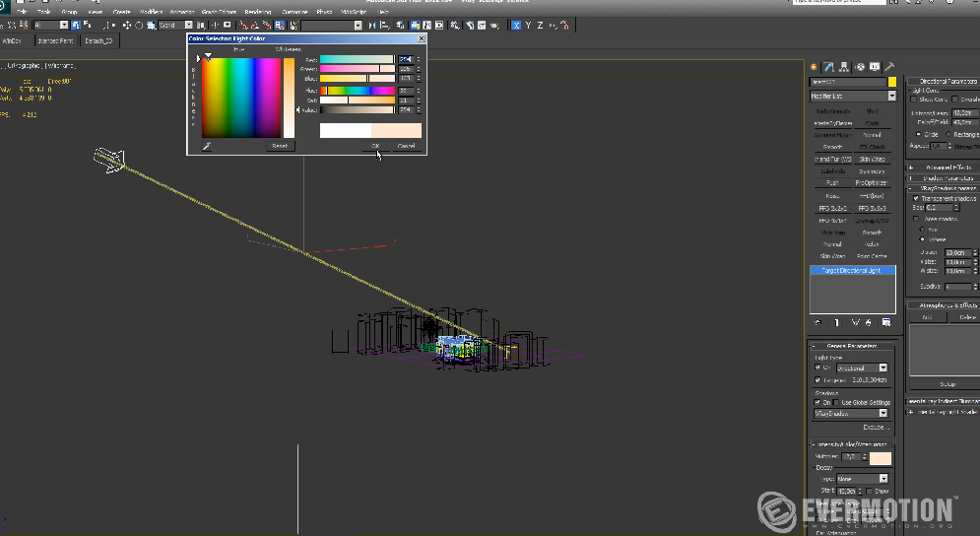The height and width of the screenshot is (536, 980).
Task: Open the Rendering menu
Action: pos(257,12)
